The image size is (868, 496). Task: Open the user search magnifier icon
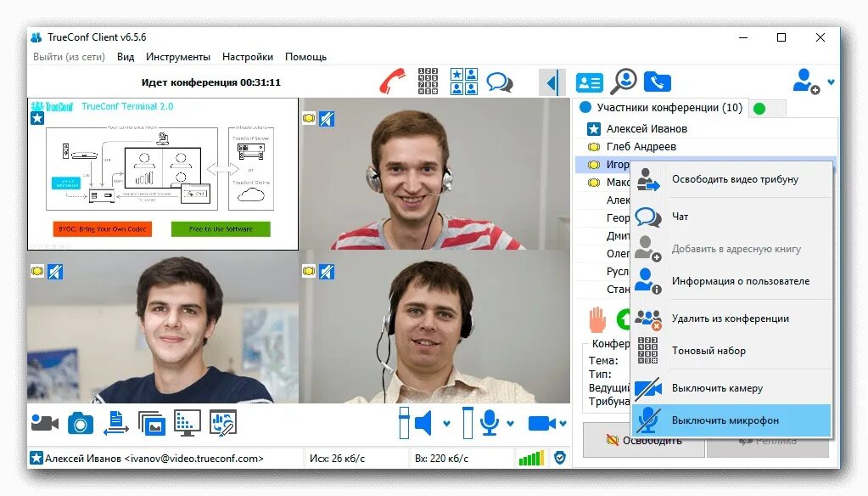[624, 82]
